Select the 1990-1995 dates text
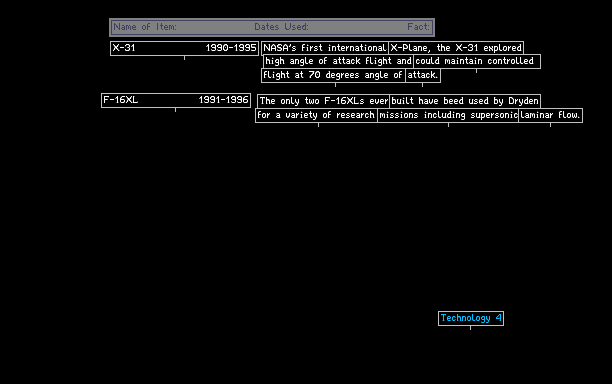The width and height of the screenshot is (612, 384). coord(231,48)
